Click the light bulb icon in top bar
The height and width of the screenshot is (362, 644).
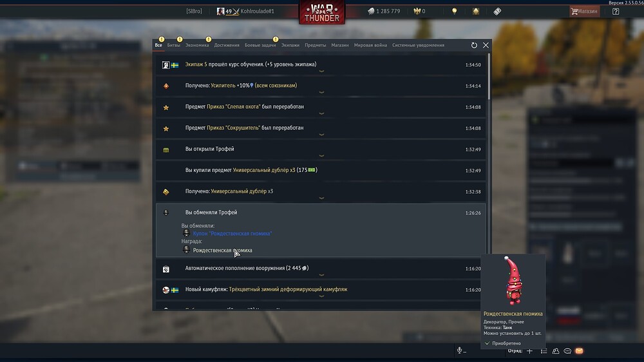pyautogui.click(x=454, y=11)
